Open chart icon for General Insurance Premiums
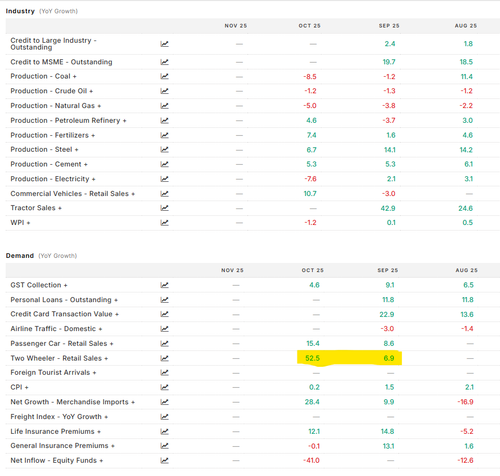Image resolution: width=500 pixels, height=476 pixels. [x=164, y=446]
